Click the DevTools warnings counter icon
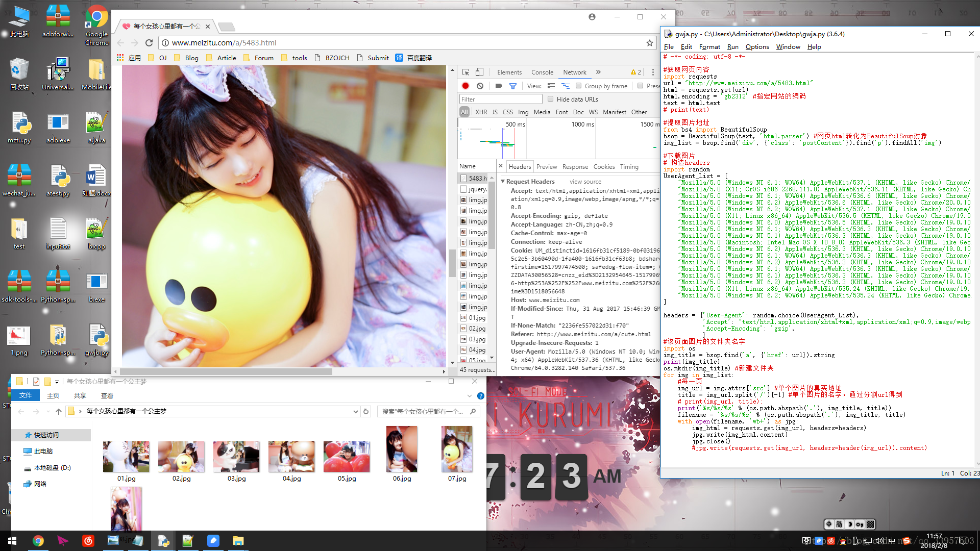 (x=636, y=72)
